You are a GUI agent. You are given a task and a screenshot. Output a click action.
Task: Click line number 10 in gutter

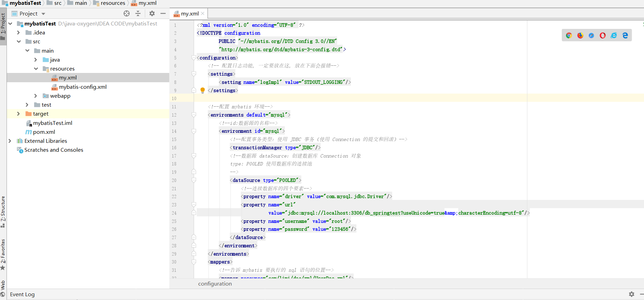tap(174, 98)
